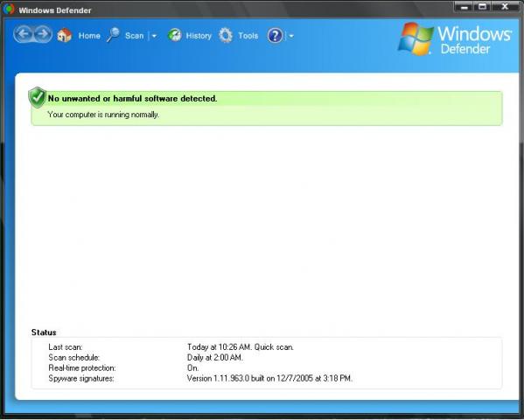Open the History label
Screen dimensions: 524x420
pos(199,36)
